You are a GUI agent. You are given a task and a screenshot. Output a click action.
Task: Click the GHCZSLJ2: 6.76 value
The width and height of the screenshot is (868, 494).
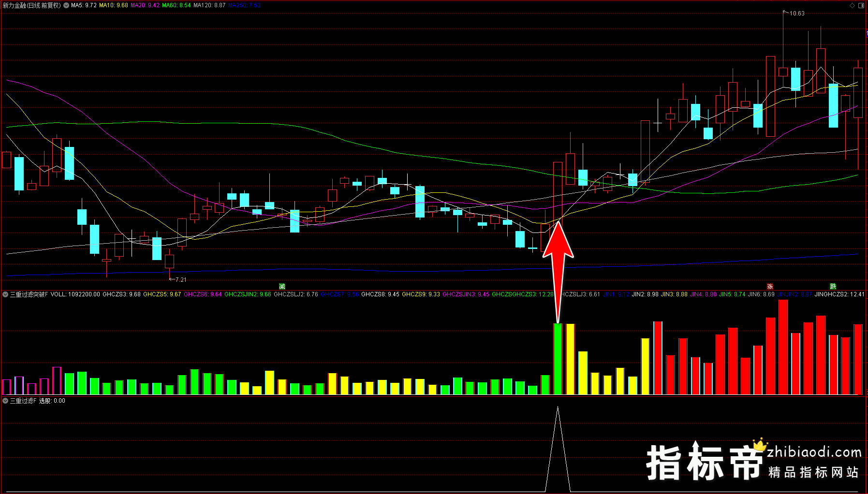[296, 294]
